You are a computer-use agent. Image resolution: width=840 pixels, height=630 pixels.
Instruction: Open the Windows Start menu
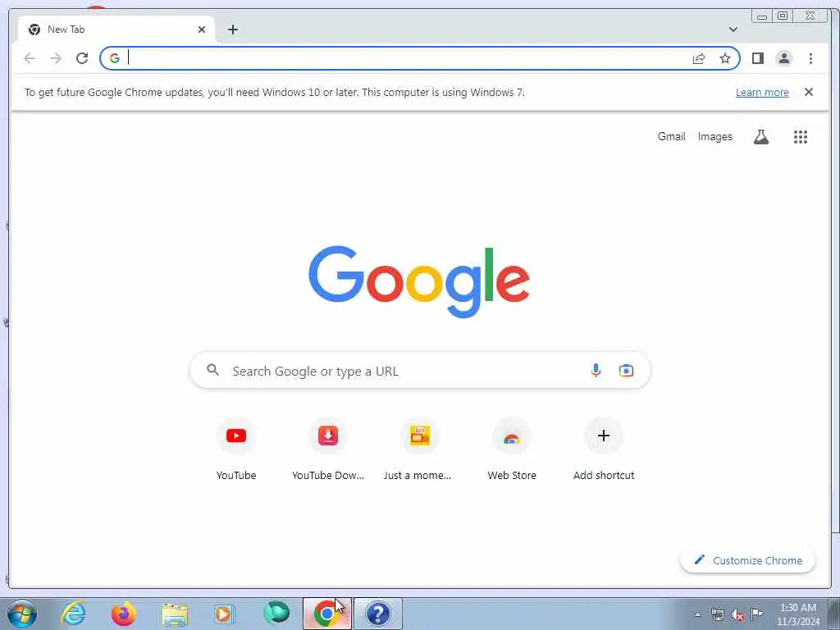coord(22,614)
